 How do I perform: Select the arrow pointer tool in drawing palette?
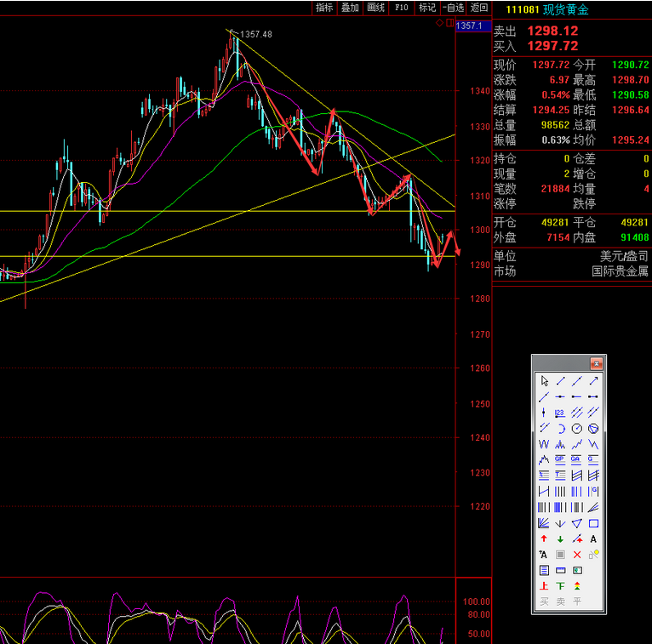544,381
